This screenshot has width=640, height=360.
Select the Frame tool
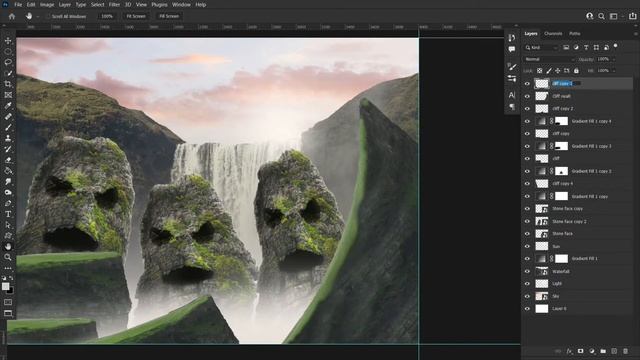click(x=8, y=95)
